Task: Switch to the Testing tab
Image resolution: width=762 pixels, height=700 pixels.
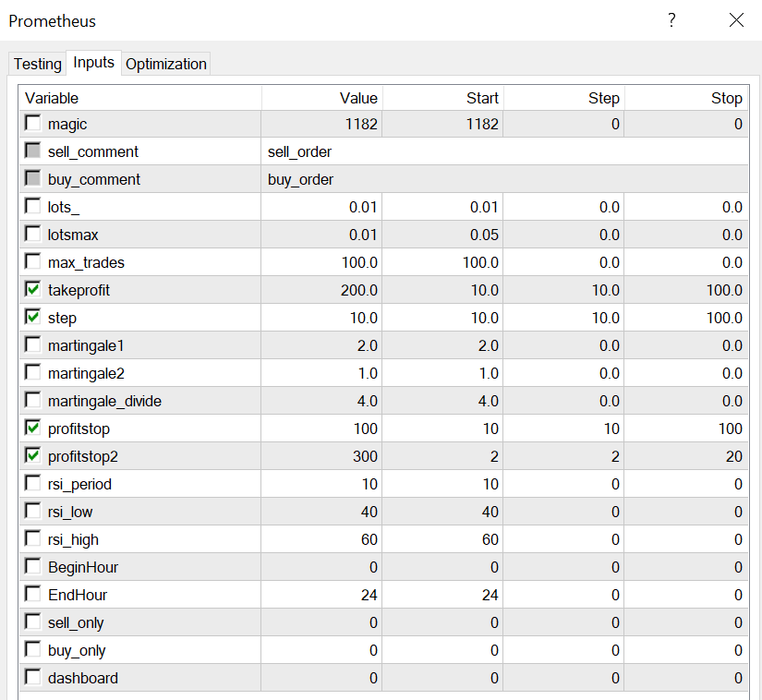Action: [38, 64]
